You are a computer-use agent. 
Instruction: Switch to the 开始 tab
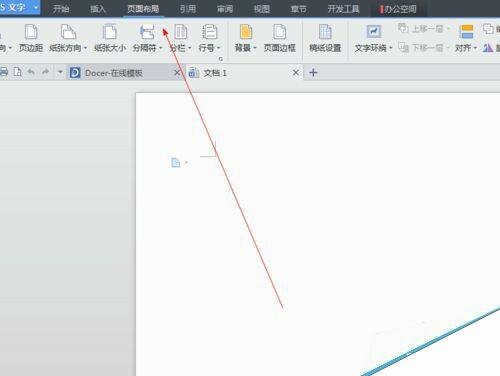coord(61,9)
